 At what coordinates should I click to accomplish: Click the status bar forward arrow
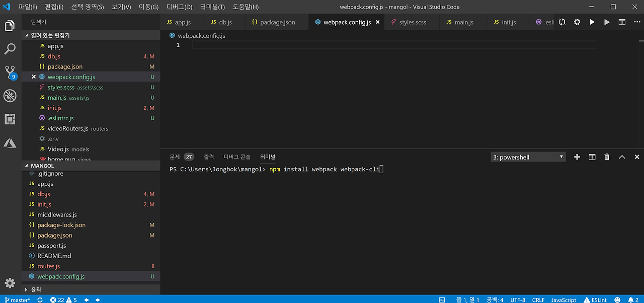pyautogui.click(x=98, y=300)
